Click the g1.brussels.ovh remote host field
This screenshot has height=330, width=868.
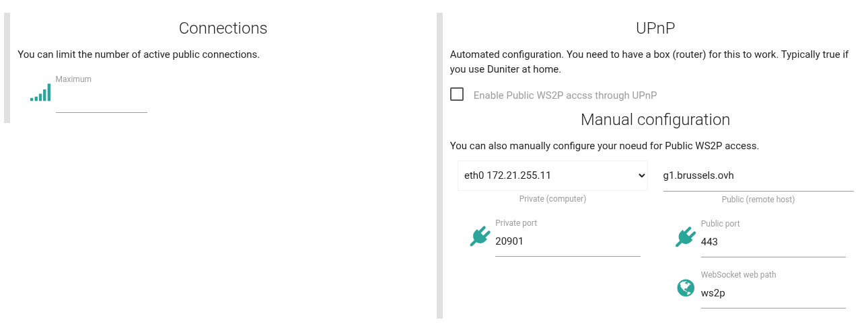(x=758, y=176)
